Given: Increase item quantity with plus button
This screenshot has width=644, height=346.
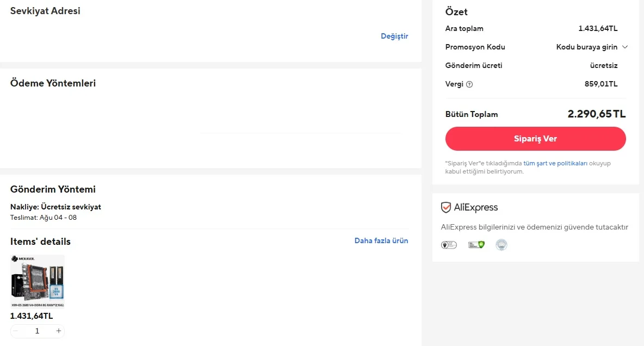Looking at the screenshot, I should click(x=59, y=331).
